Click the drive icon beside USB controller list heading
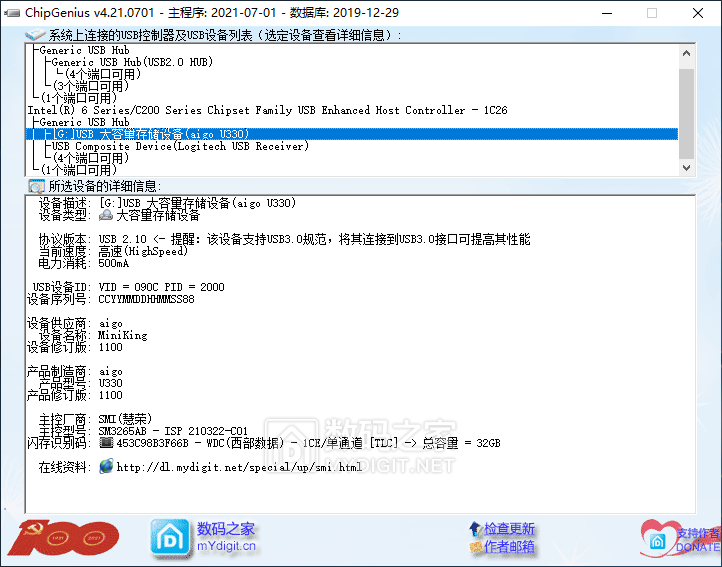The width and height of the screenshot is (722, 567). 35,35
